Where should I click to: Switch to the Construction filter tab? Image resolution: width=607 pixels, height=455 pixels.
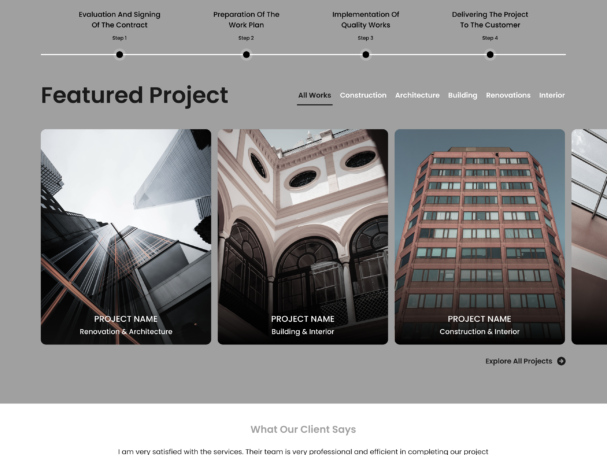(x=363, y=95)
